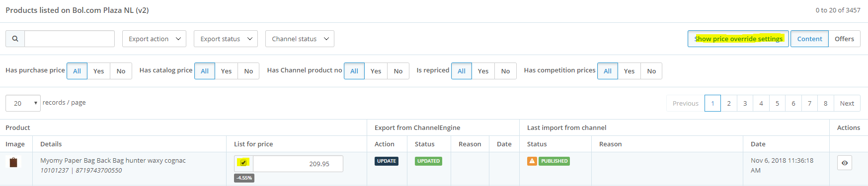Open the Export status dropdown
Image resolution: width=868 pixels, height=186 pixels.
[226, 39]
